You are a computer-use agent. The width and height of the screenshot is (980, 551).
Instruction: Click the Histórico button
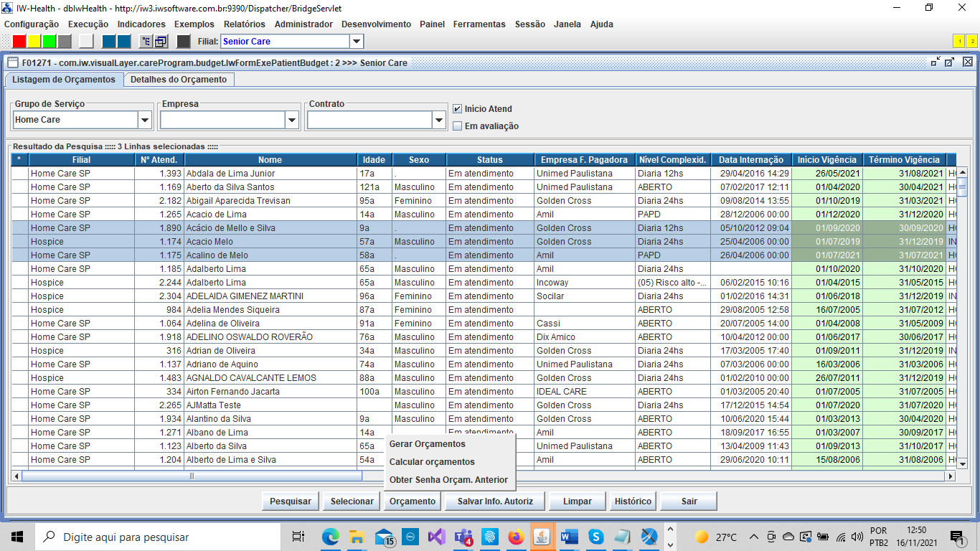click(633, 501)
